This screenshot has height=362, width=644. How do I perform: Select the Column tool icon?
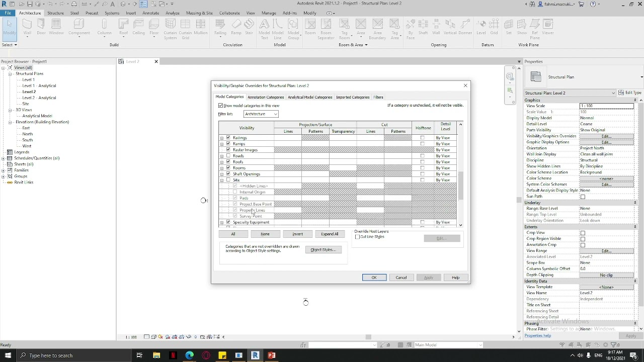104,24
